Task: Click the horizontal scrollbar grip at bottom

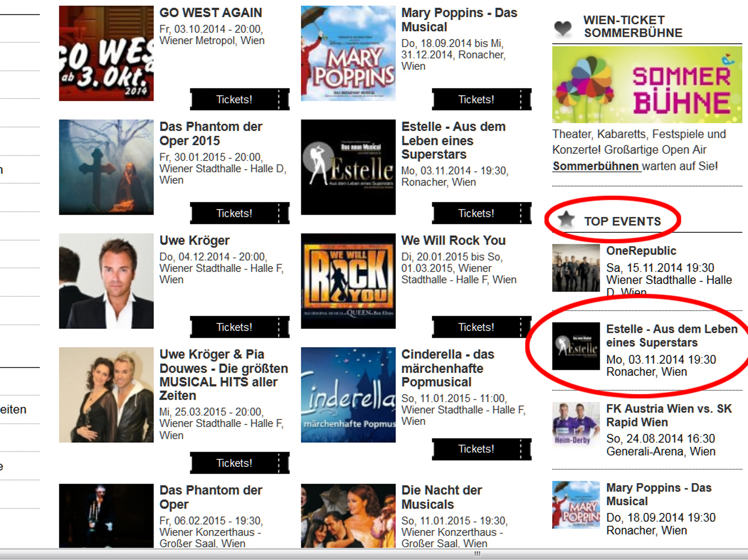Action: point(477,554)
